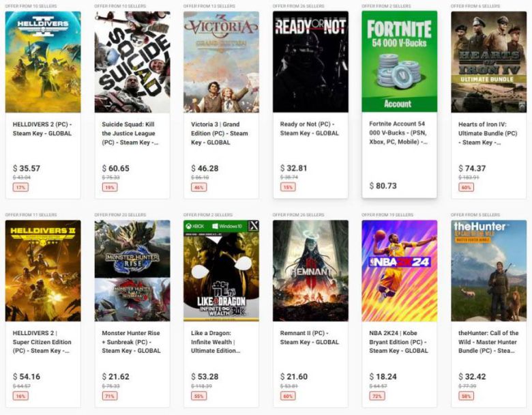Viewport: 532px width, 415px height.
Task: Open the Ready or Not cover thumbnail
Action: 310,62
